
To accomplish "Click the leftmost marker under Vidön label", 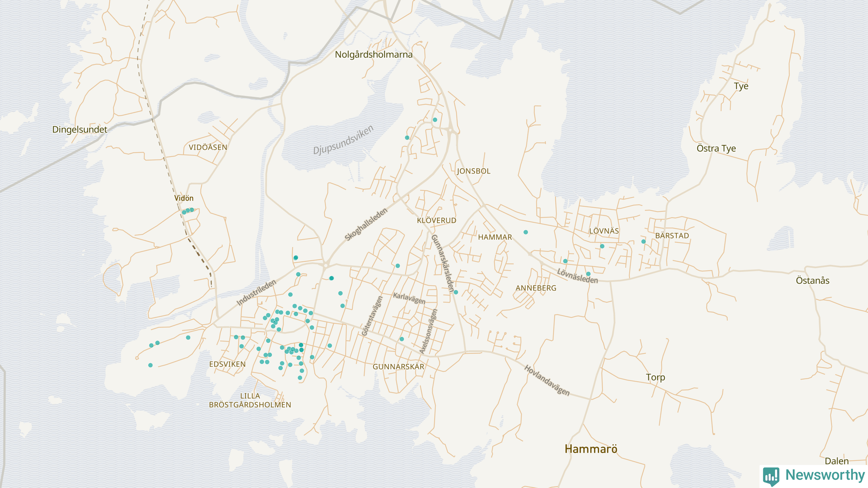I will [x=184, y=212].
